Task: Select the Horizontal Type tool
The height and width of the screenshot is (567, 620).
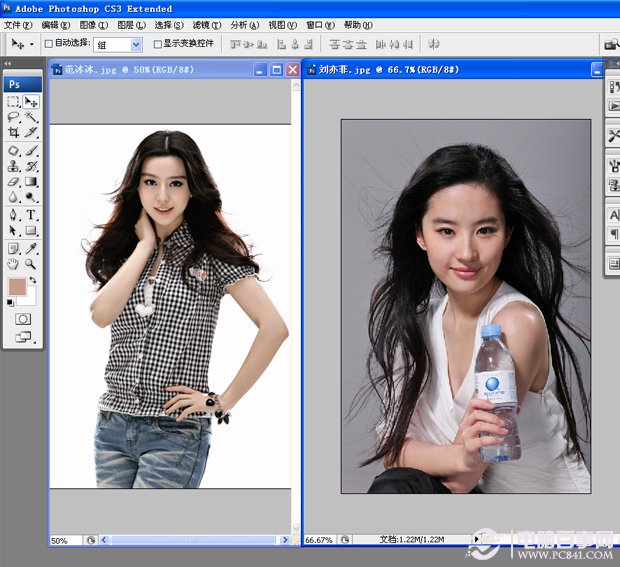Action: pyautogui.click(x=31, y=215)
